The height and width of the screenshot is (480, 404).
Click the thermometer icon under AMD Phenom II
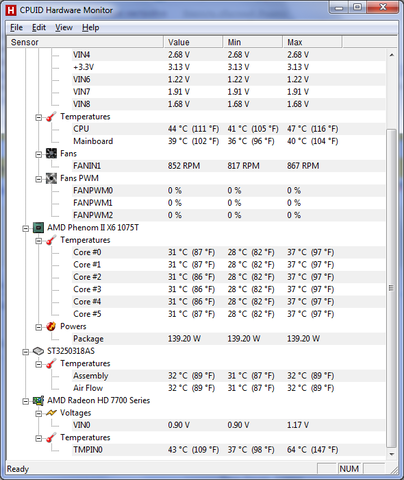tap(51, 240)
